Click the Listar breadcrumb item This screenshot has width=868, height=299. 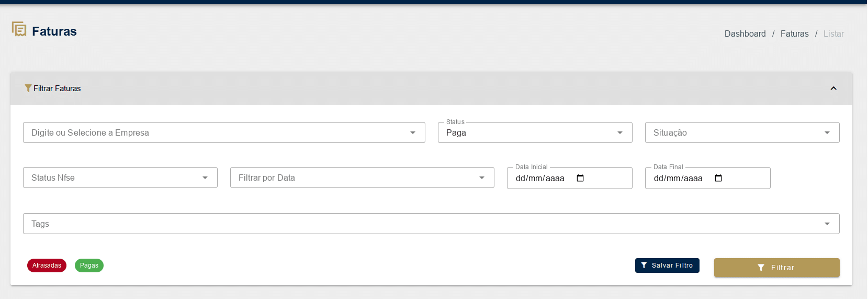pos(833,34)
